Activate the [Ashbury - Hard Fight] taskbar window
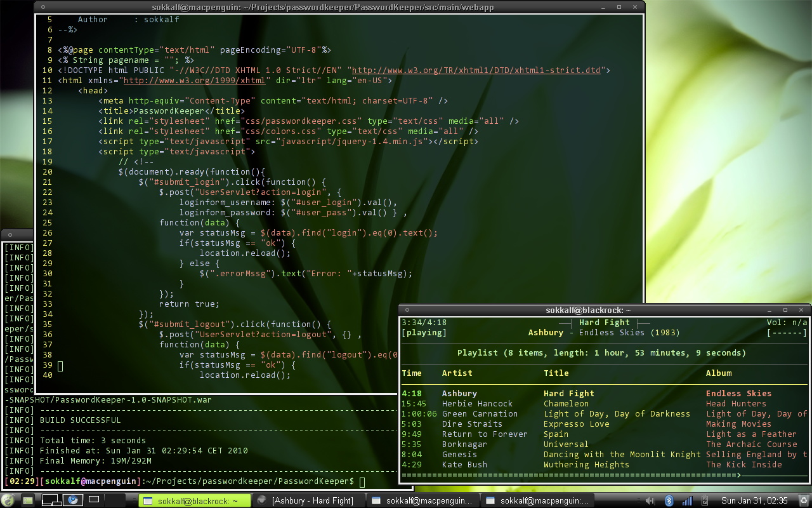 pyautogui.click(x=309, y=500)
